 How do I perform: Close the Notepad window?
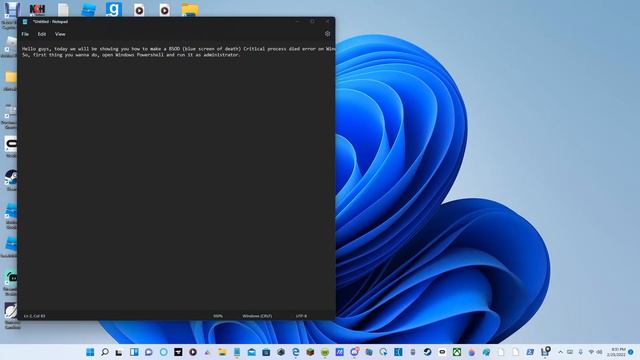tap(327, 22)
